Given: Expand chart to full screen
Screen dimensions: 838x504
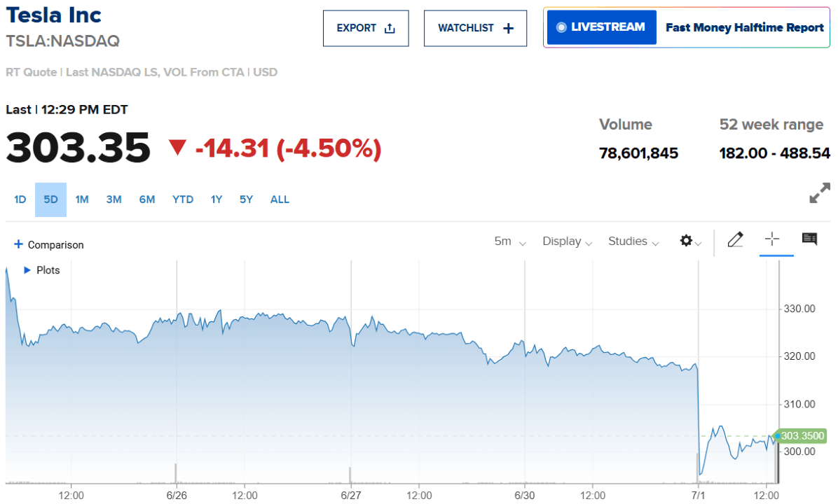Looking at the screenshot, I should tap(819, 193).
